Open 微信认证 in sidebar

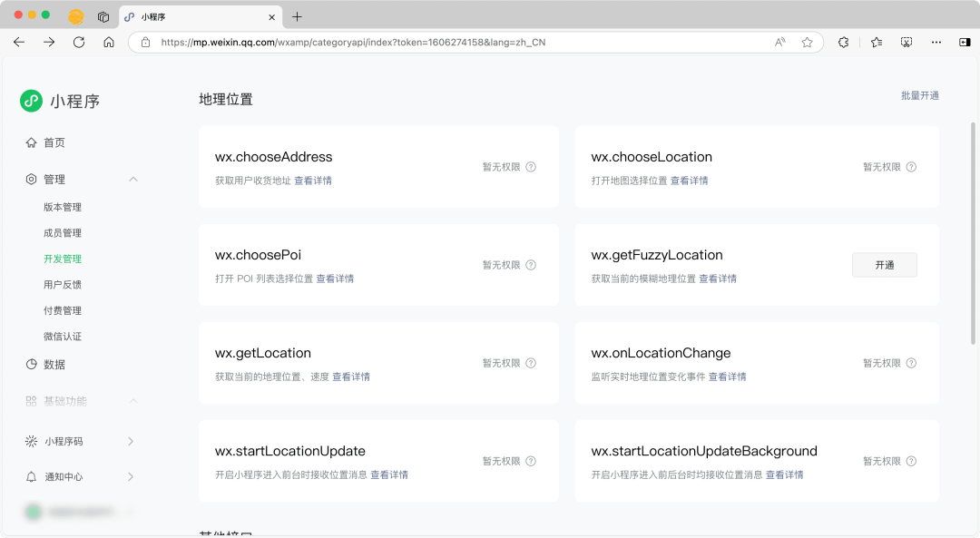(x=63, y=337)
